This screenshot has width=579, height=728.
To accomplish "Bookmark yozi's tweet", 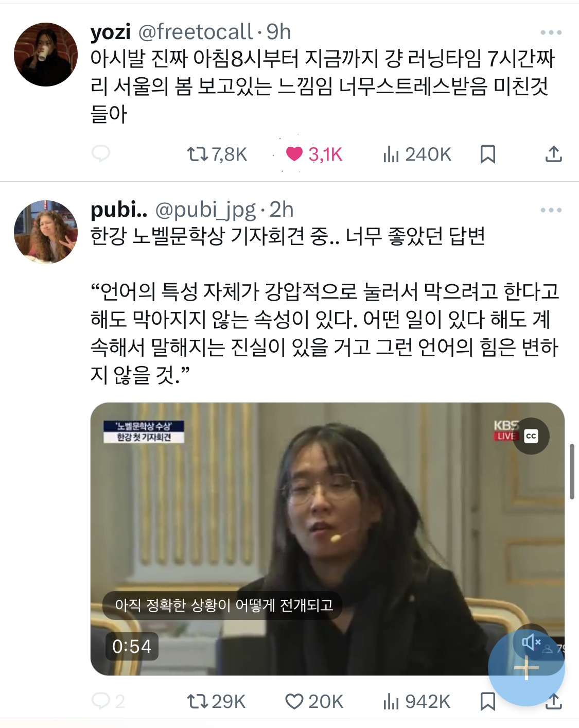I will point(487,154).
